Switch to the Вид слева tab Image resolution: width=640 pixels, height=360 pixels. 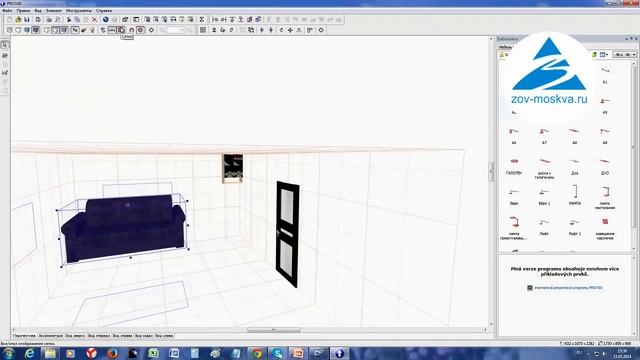point(164,336)
